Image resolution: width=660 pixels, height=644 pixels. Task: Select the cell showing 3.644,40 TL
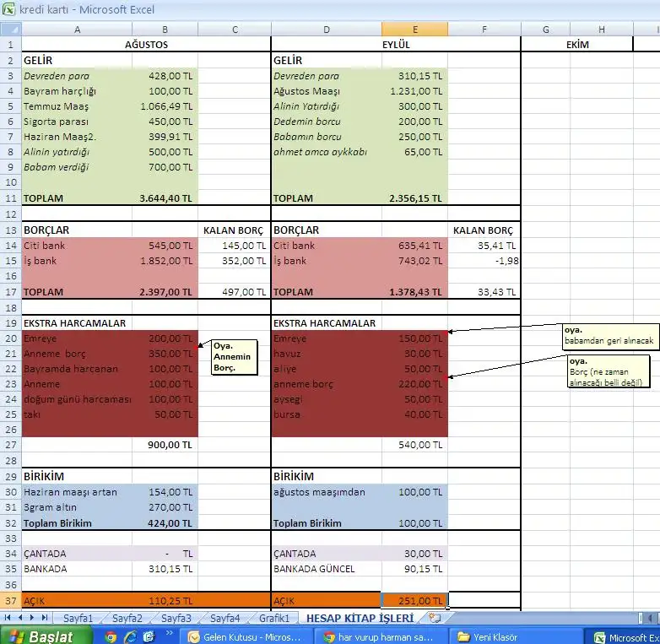(165, 198)
